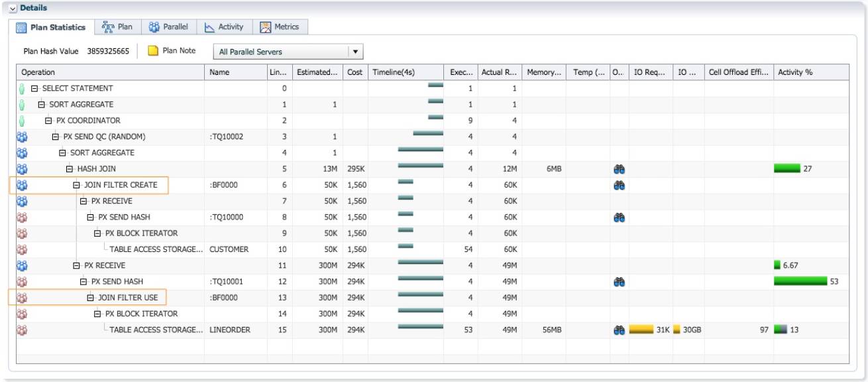Click binoculars icon in HASH JOIN row
This screenshot has height=382, width=868.
coord(619,169)
